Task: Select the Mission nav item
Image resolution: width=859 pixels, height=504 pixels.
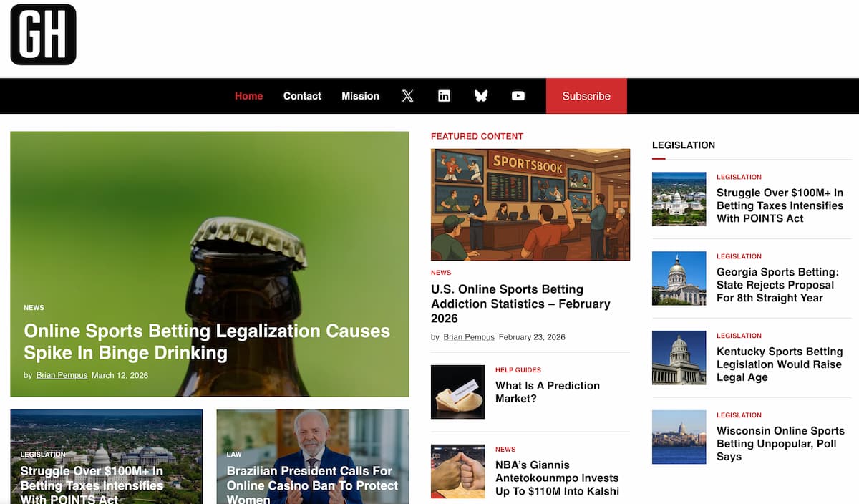Action: pos(360,96)
